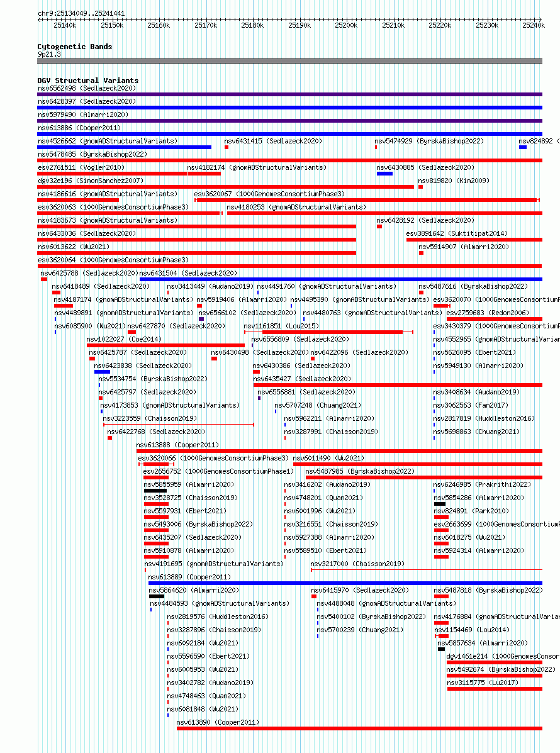Click nsv6435427 (Sedlazeck2020) label

pos(302,379)
